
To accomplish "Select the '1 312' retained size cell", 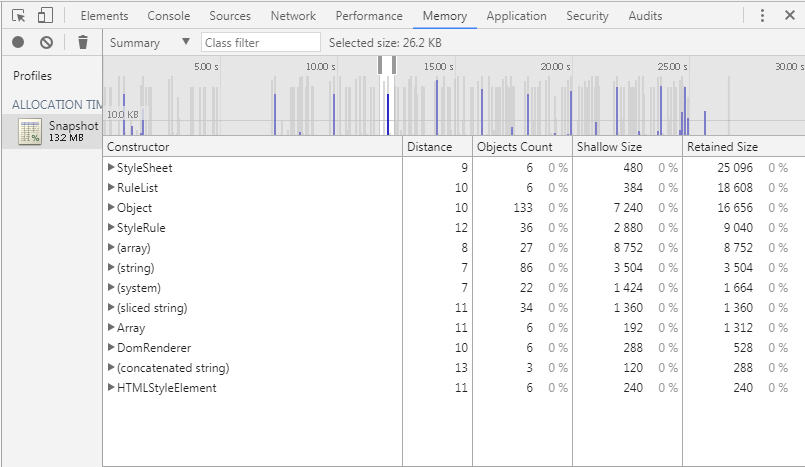I will (x=738, y=328).
